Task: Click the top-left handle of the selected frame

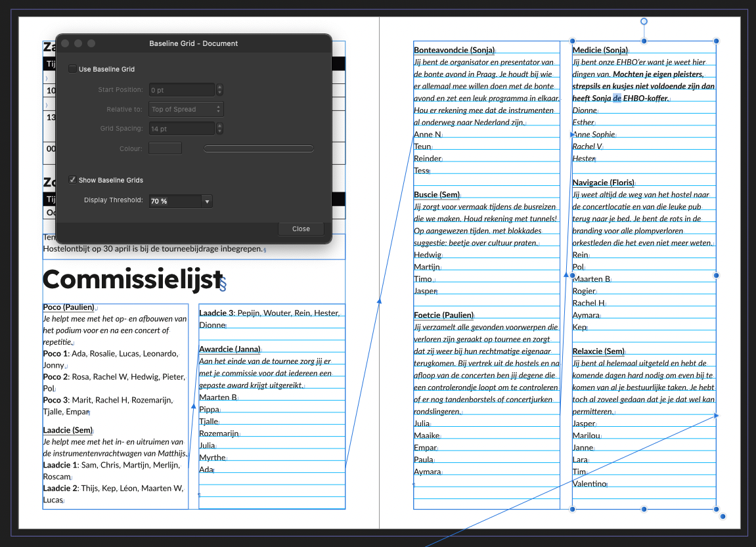Action: pos(572,41)
